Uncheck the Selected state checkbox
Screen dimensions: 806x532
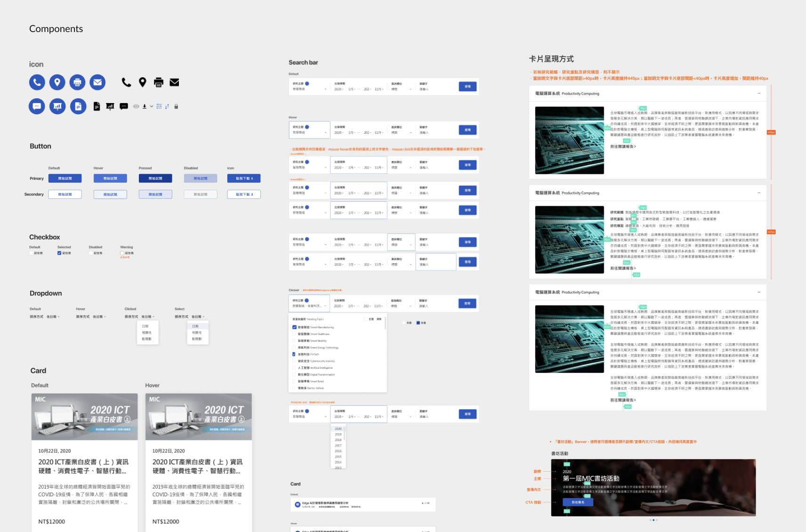(x=59, y=253)
